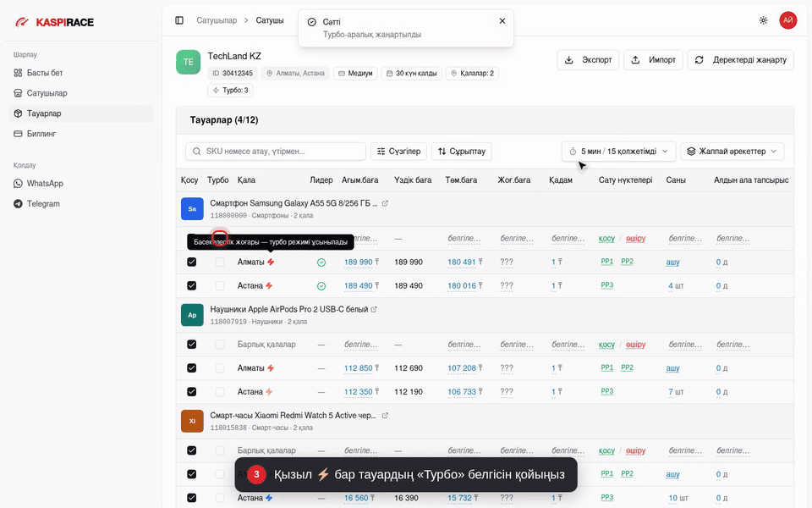Open external link icon beside Xiaomi Redmi Watch 5
The image size is (812, 508).
(x=385, y=416)
